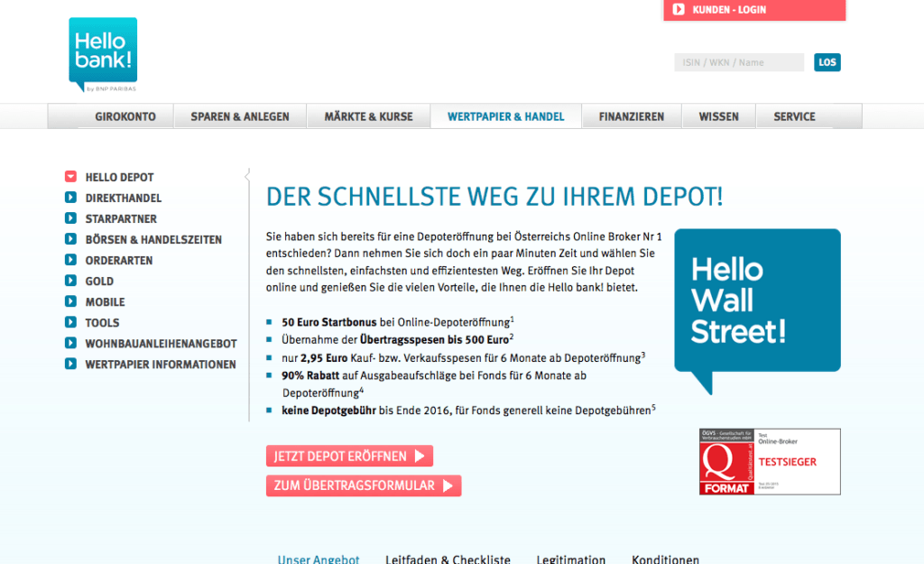The width and height of the screenshot is (924, 564).
Task: Select Tools in the sidebar
Action: coord(102,322)
